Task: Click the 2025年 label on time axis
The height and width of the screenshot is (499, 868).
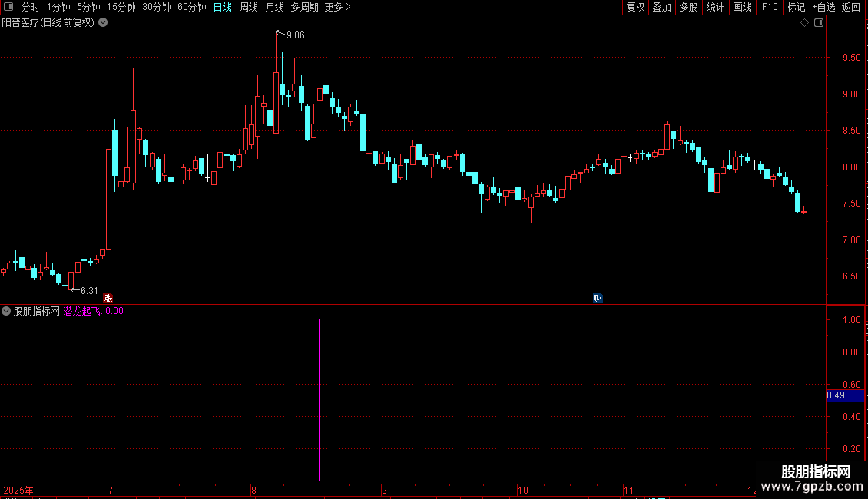Action: click(x=18, y=490)
